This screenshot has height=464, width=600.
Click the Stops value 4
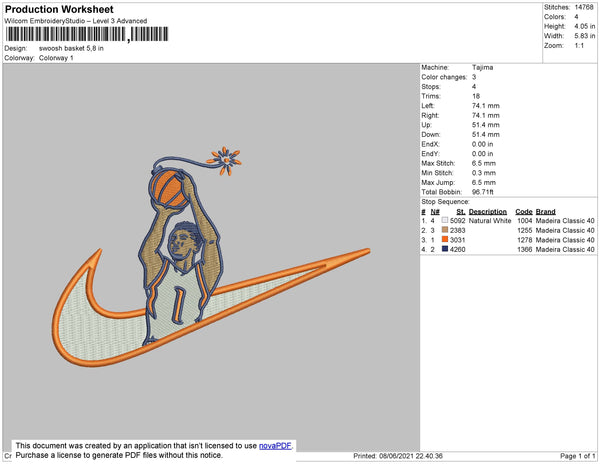[474, 86]
